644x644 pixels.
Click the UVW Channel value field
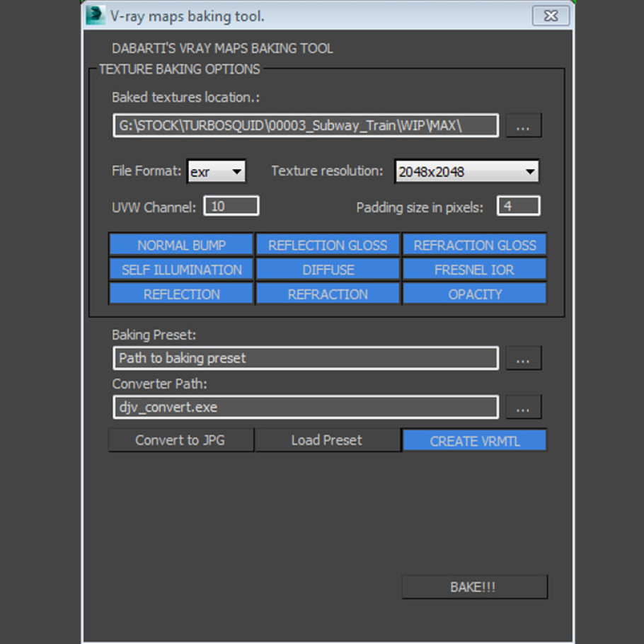(x=231, y=206)
